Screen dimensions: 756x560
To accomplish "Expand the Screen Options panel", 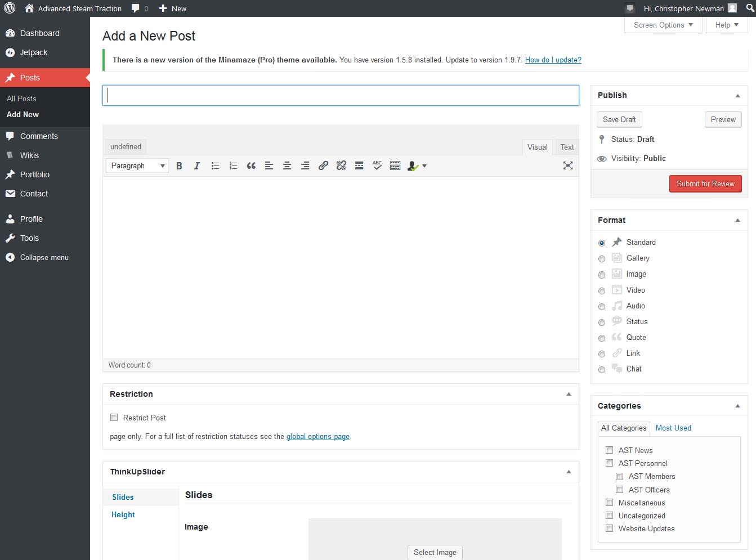I will (663, 25).
